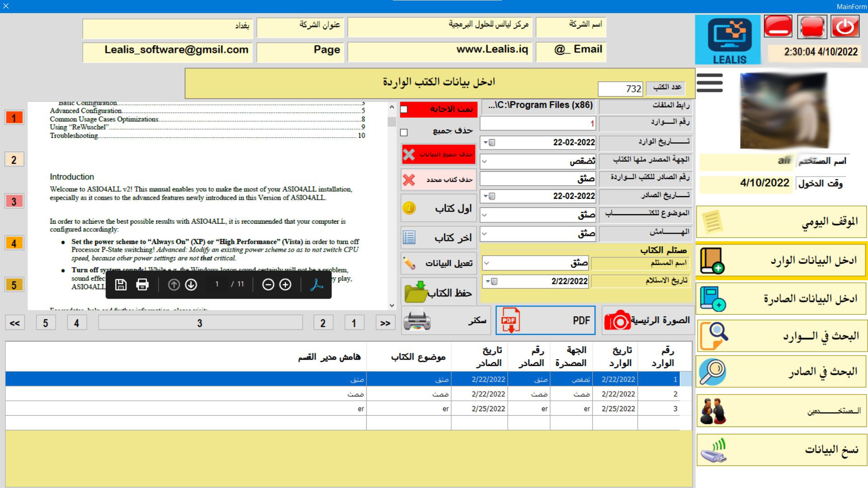
Task: Expand the margin (الهامش) combo box
Action: [485, 234]
